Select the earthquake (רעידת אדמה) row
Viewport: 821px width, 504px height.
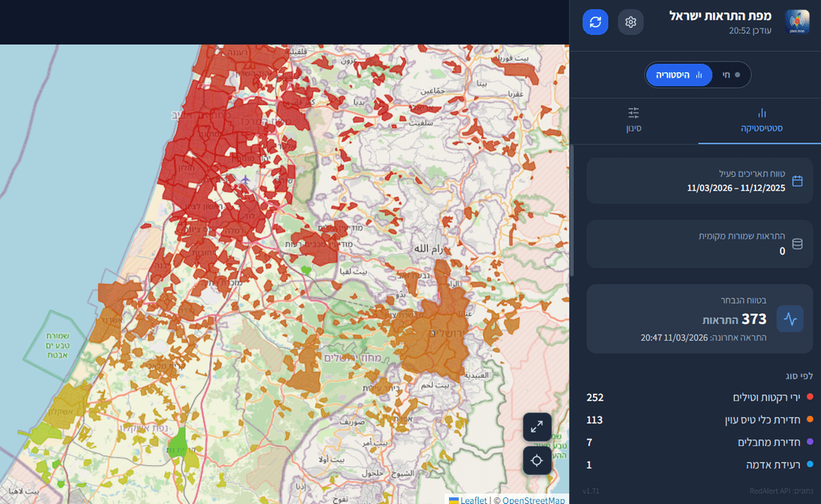click(x=699, y=464)
